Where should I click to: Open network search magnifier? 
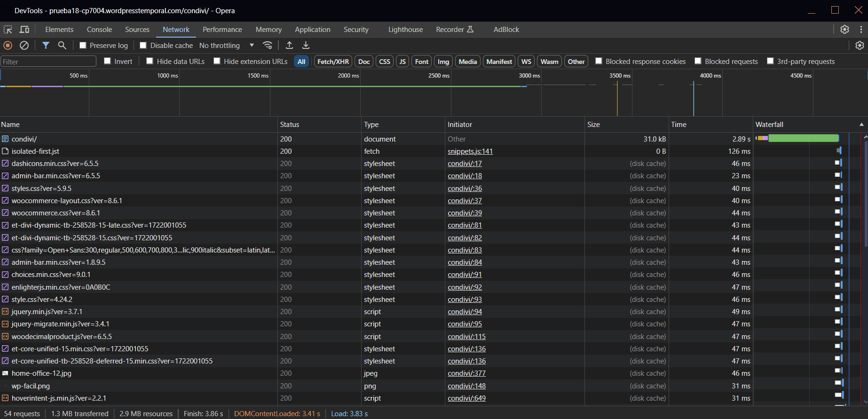click(x=62, y=45)
